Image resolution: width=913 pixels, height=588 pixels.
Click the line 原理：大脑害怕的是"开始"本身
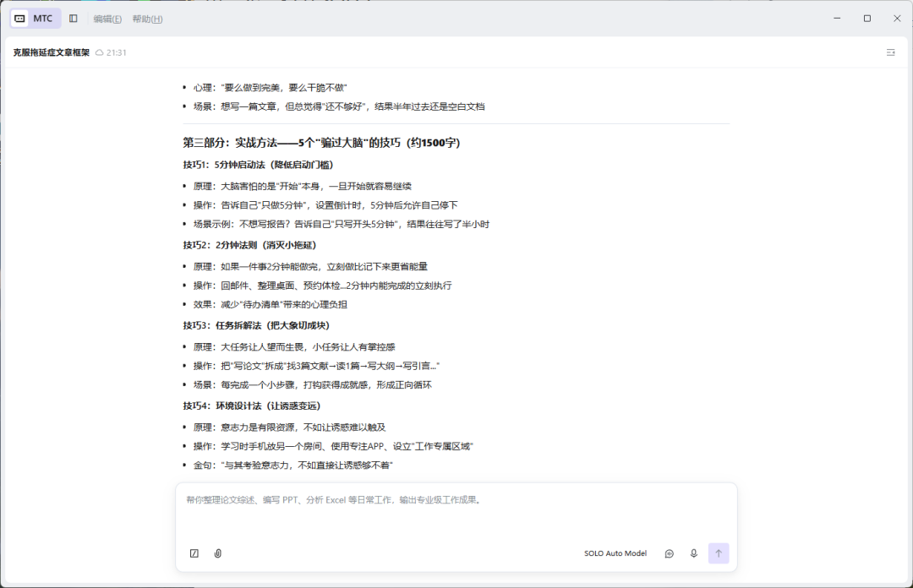click(302, 187)
